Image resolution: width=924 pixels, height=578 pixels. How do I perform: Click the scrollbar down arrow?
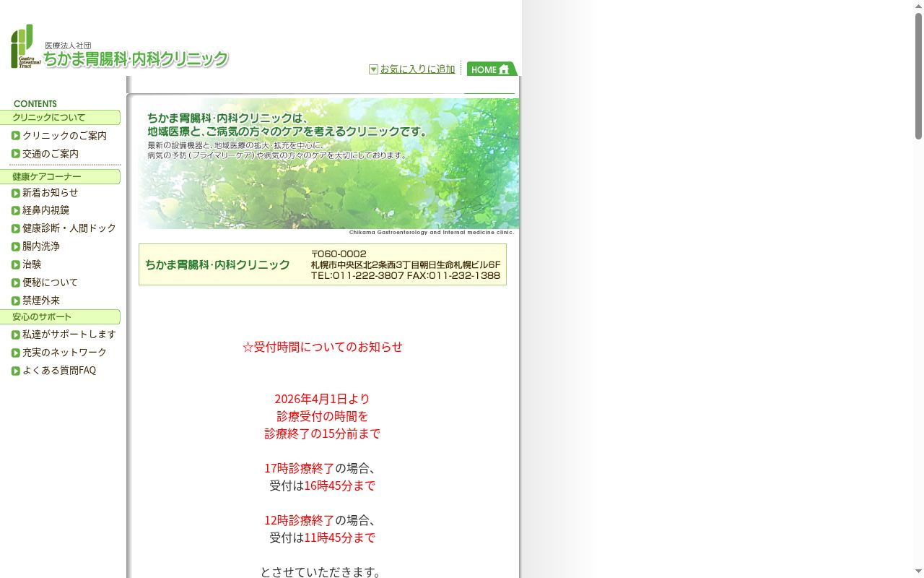(x=918, y=571)
